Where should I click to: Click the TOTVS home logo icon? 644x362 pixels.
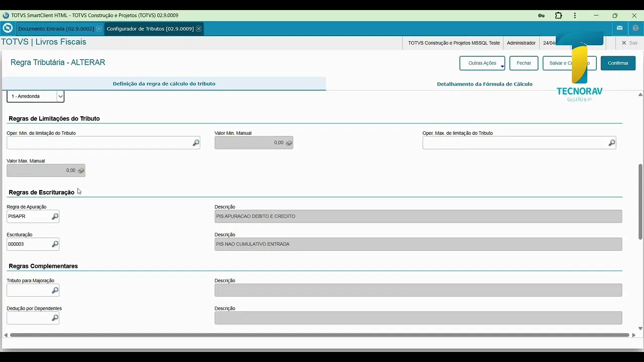point(8,28)
